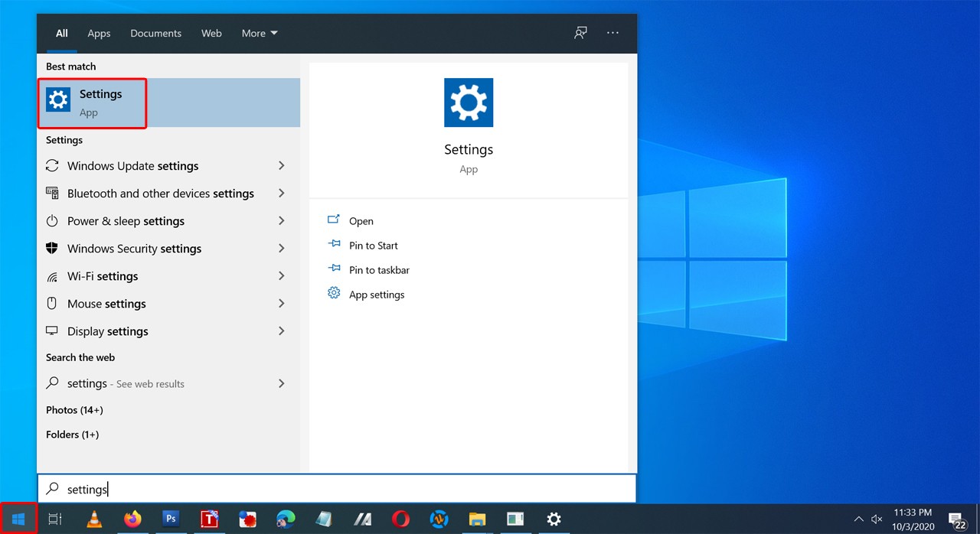Viewport: 980px width, 534px height.
Task: Switch to the Web search tab
Action: pyautogui.click(x=211, y=33)
